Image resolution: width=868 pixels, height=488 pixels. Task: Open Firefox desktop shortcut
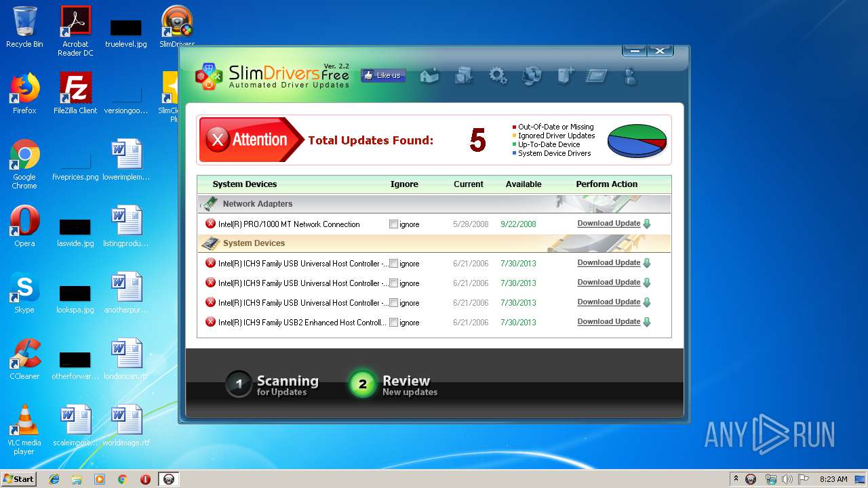[24, 93]
